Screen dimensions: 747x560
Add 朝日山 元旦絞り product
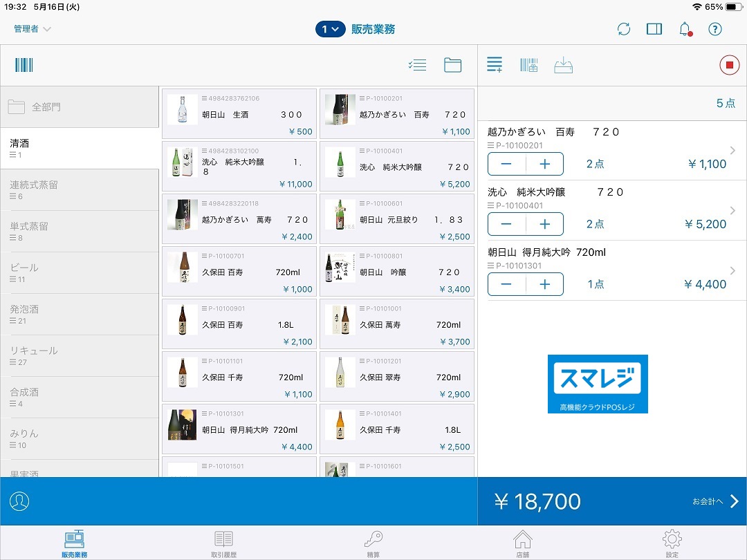click(x=397, y=218)
